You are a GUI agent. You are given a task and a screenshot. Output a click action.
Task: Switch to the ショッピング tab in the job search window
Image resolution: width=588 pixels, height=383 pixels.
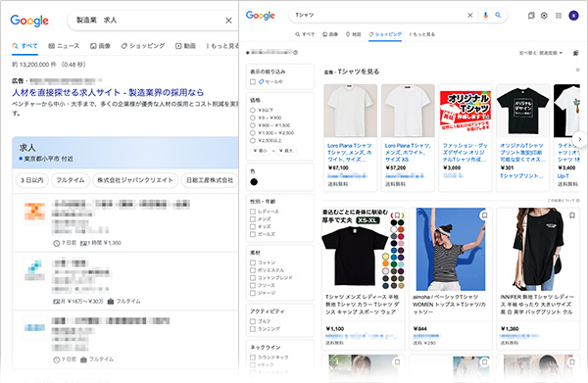[x=143, y=46]
